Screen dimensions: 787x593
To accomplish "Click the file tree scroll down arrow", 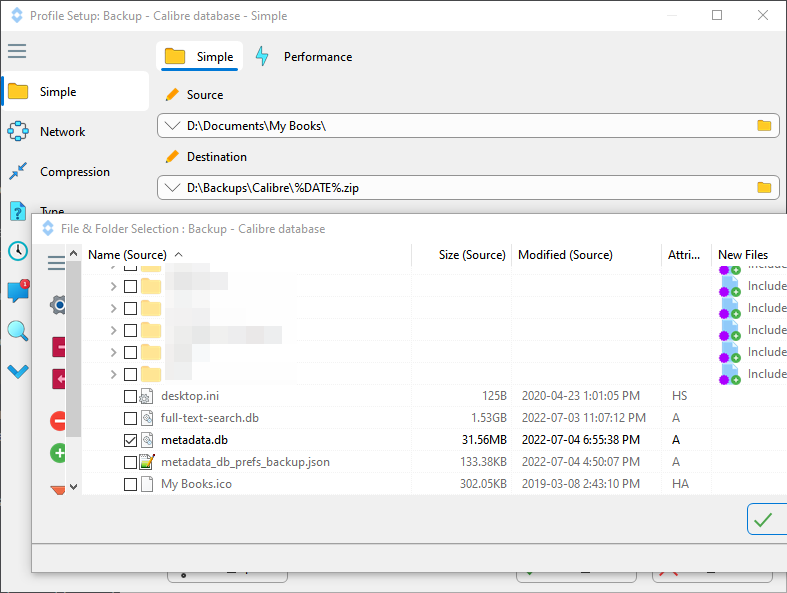I will coord(73,487).
